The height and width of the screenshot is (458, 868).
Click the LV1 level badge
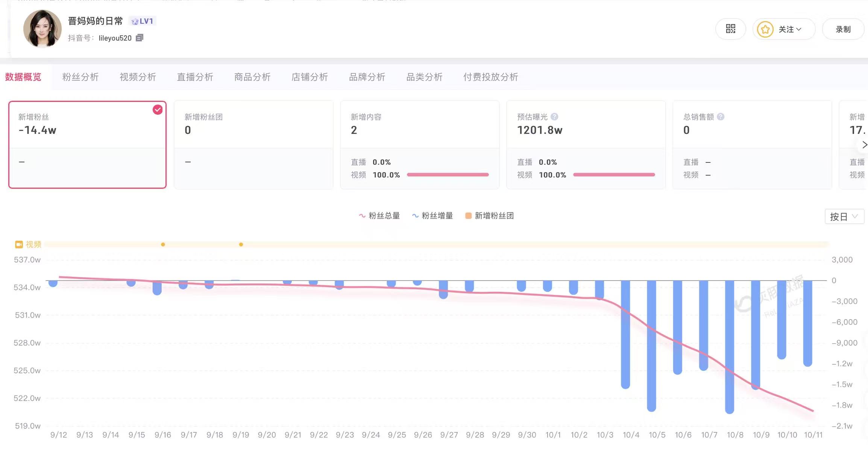142,21
